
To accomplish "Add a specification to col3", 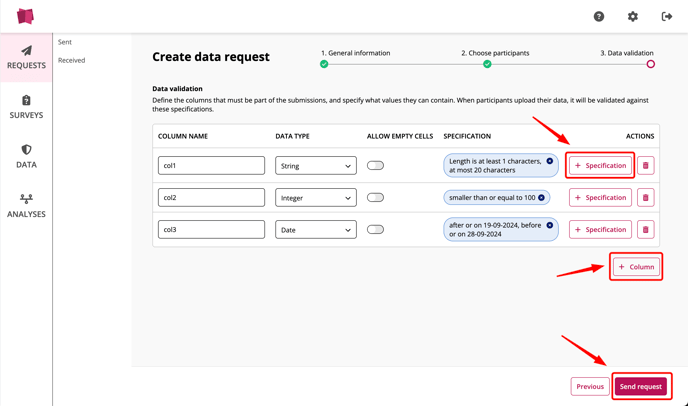I will 600,230.
